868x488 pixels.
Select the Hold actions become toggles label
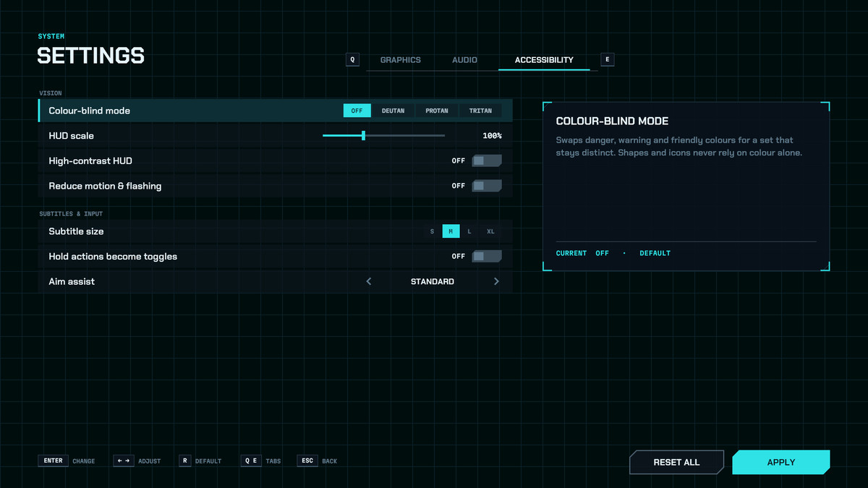pos(113,256)
